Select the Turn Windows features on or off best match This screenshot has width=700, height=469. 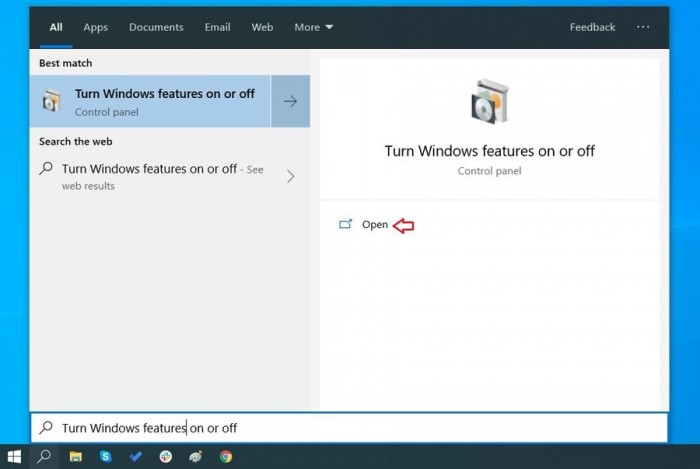(150, 101)
